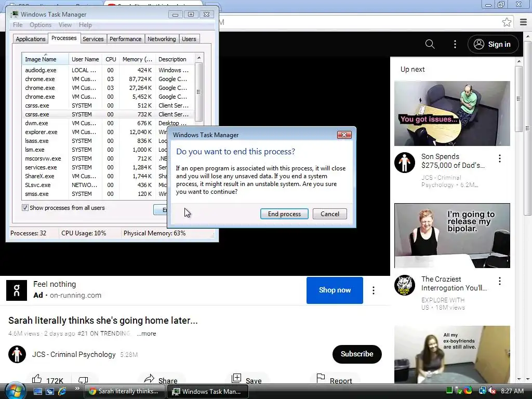Screen dimensions: 532x399
Task: Subscribe to JCS - Criminal Psychology
Action: 357,354
